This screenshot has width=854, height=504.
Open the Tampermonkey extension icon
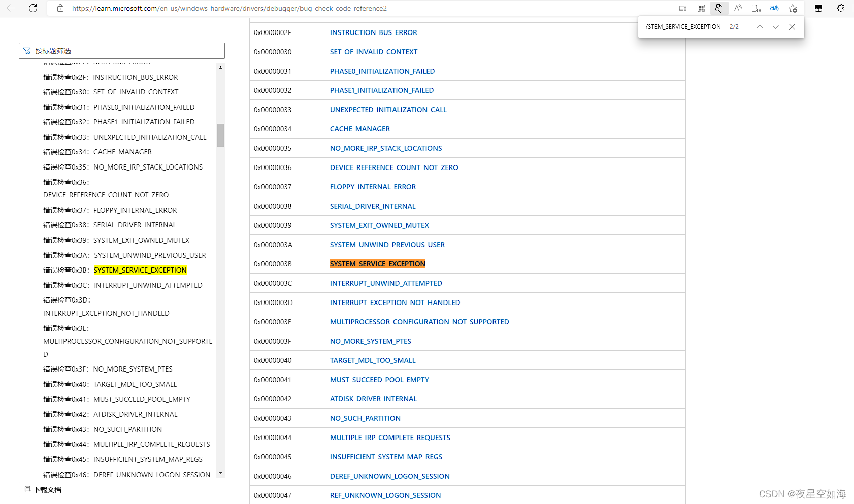(x=818, y=8)
